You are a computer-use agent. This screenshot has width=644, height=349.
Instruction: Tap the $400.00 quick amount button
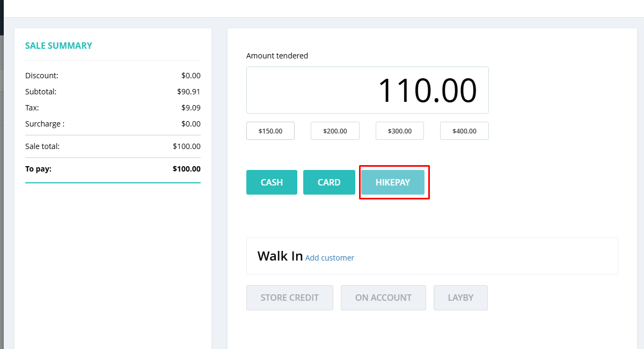464,131
